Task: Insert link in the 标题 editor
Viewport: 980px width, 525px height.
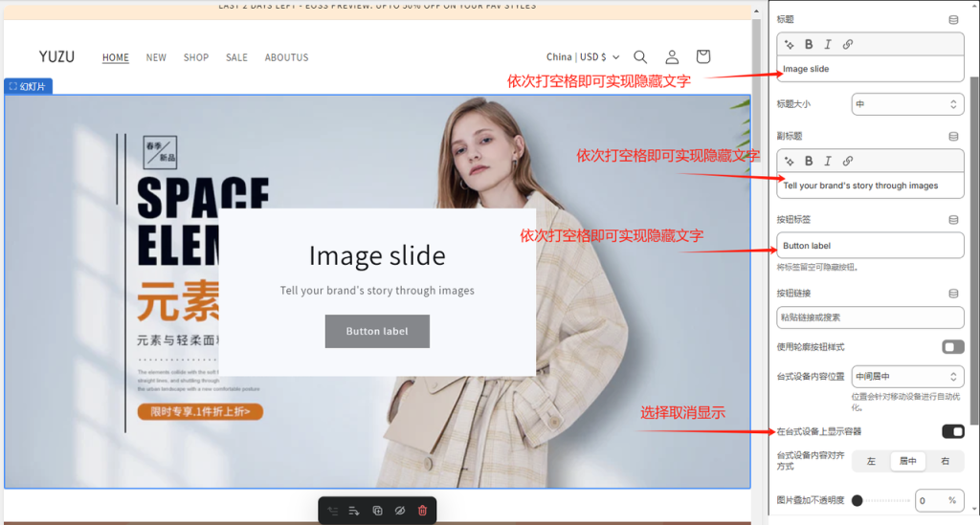Action: 848,44
